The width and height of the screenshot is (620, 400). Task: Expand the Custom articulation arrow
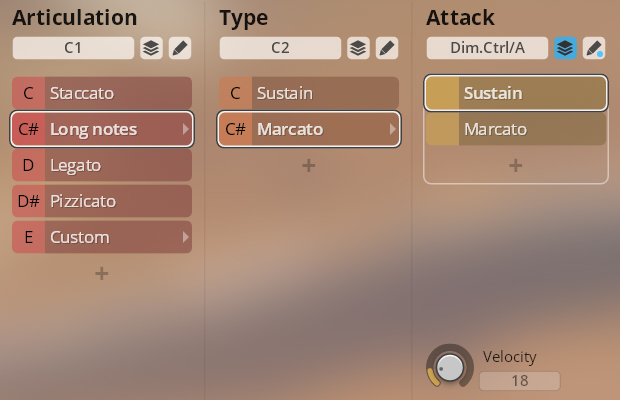pyautogui.click(x=185, y=237)
